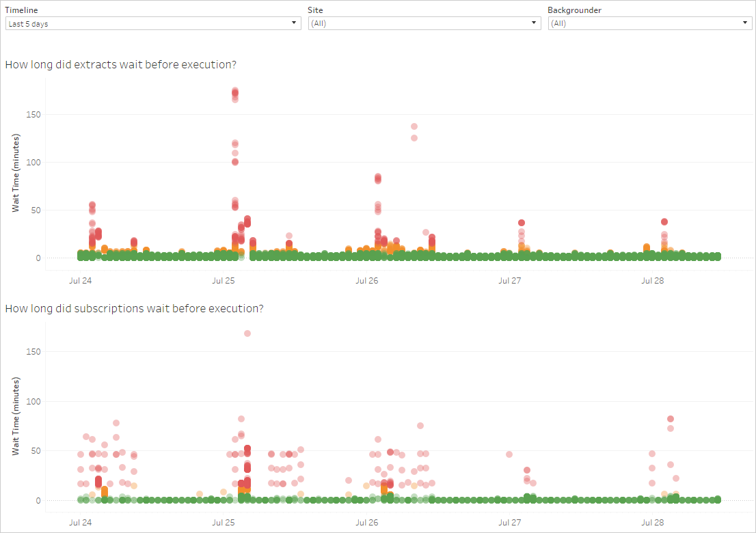Click the extracts wait time chart title
The height and width of the screenshot is (533, 756).
point(121,65)
